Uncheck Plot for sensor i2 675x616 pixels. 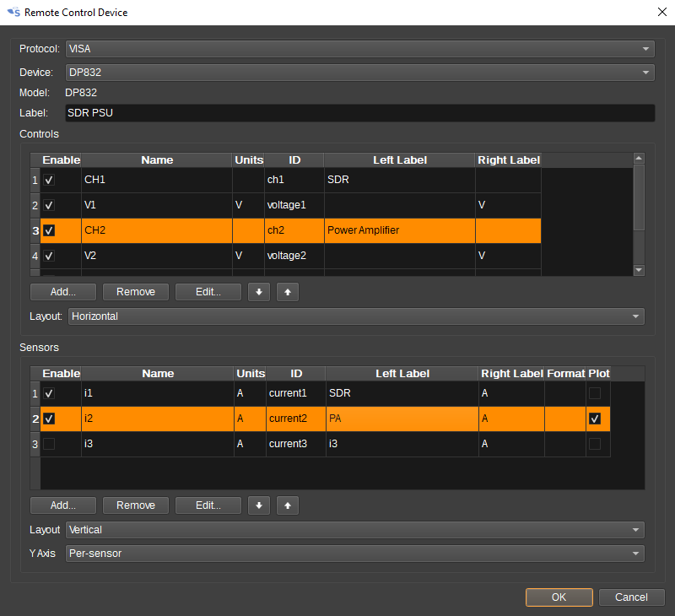click(597, 419)
